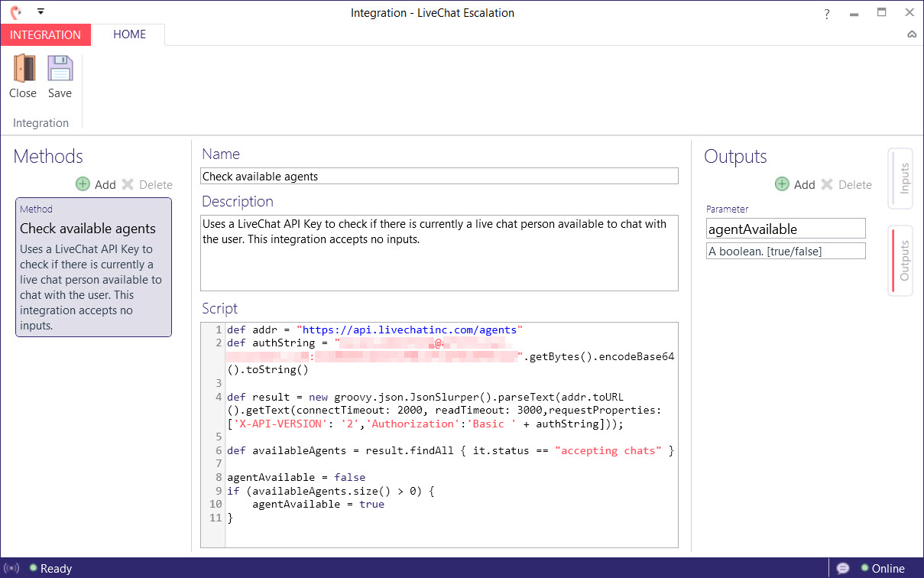Click the Methods heading
Image resolution: width=924 pixels, height=578 pixels.
[48, 156]
